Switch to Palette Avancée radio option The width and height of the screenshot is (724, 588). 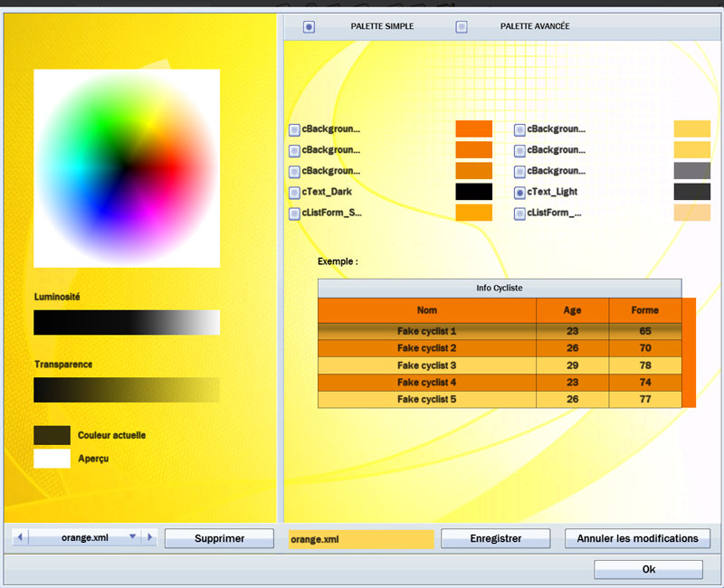click(x=462, y=27)
